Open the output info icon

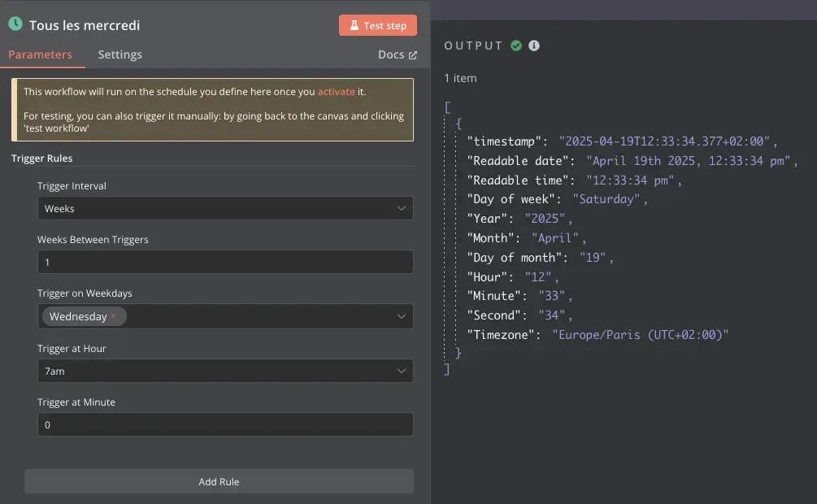(534, 46)
